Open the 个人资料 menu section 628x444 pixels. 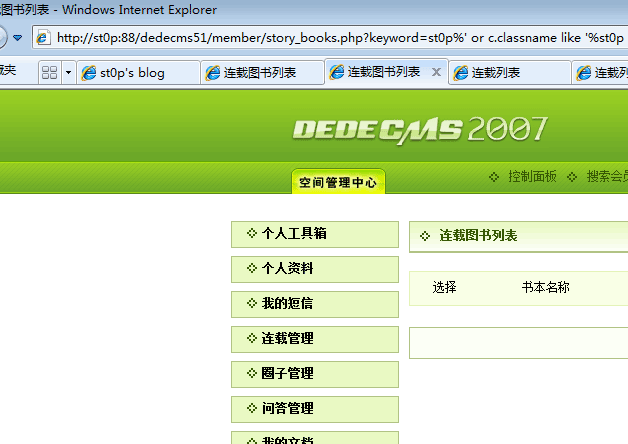315,269
